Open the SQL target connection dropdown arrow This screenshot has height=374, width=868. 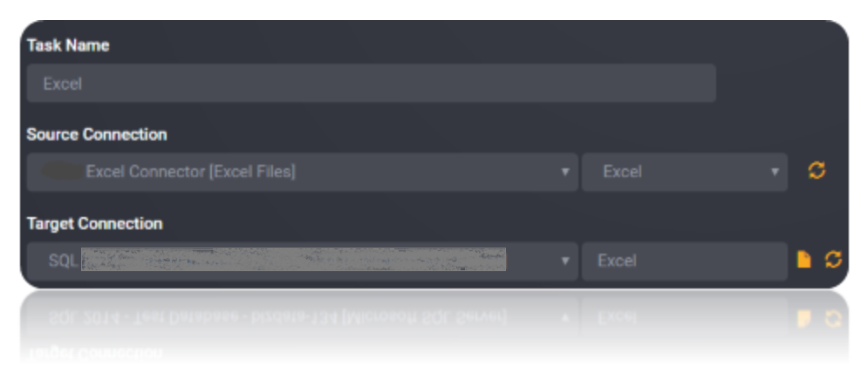click(564, 260)
